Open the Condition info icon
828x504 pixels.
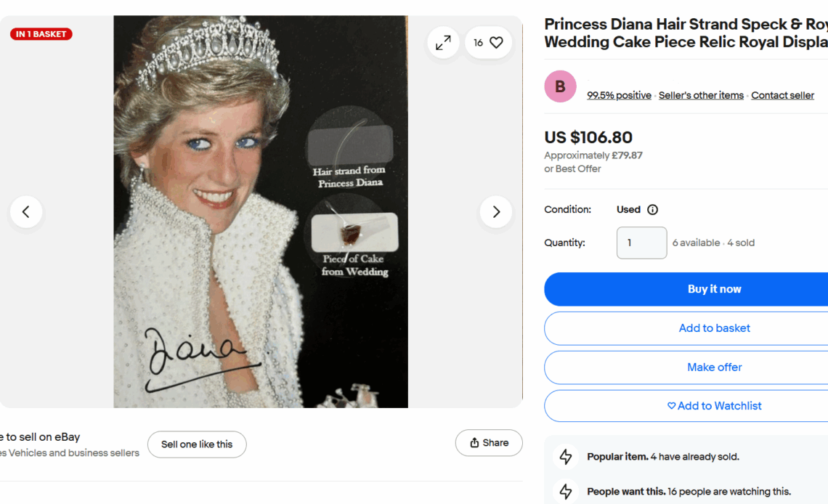point(652,210)
